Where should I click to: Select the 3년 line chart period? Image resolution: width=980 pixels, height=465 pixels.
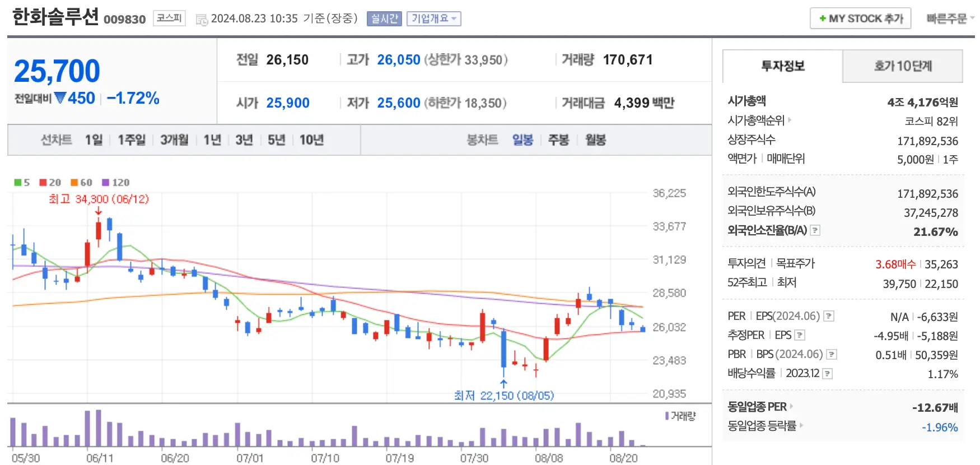[x=244, y=139]
